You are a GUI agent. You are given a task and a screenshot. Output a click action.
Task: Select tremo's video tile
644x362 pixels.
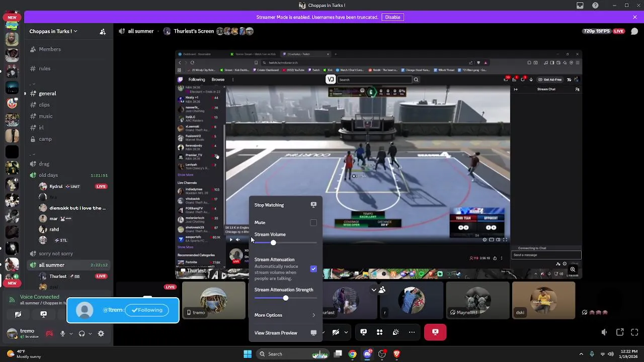point(214,300)
